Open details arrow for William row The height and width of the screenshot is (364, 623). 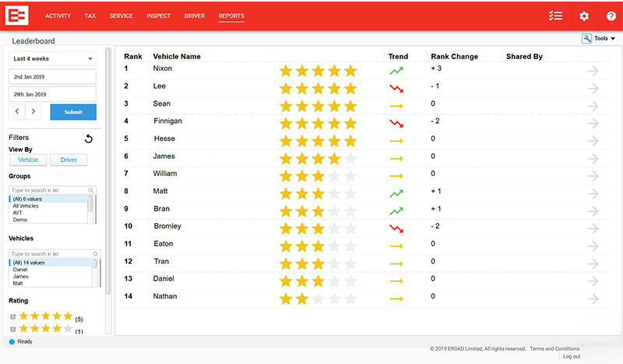[x=593, y=176]
